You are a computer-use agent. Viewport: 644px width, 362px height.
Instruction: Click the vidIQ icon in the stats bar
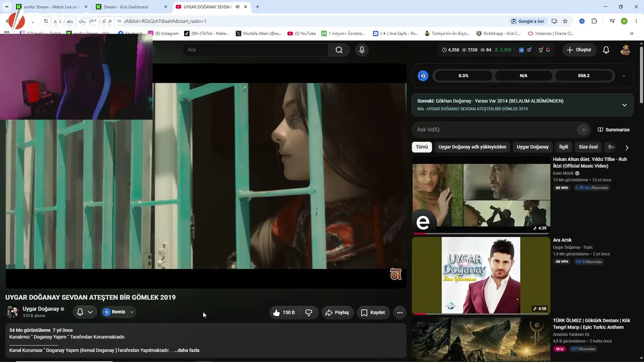(x=521, y=50)
